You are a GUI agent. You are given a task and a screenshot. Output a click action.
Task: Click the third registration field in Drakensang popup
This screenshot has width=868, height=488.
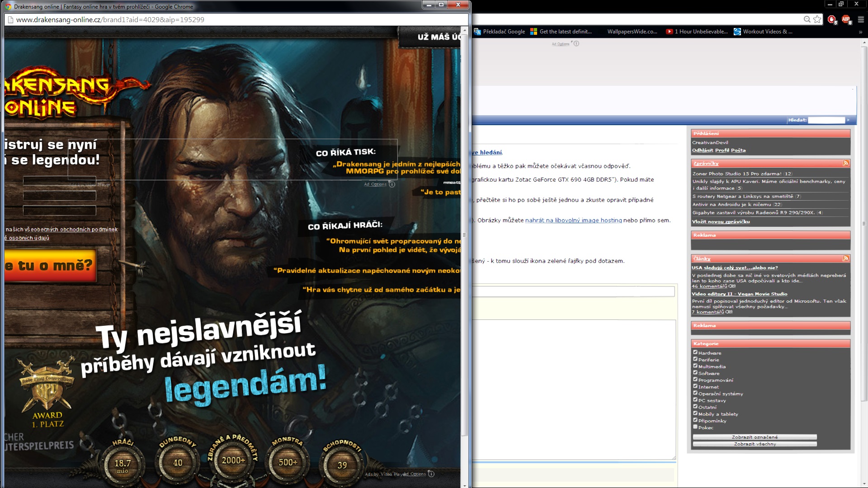[60, 211]
